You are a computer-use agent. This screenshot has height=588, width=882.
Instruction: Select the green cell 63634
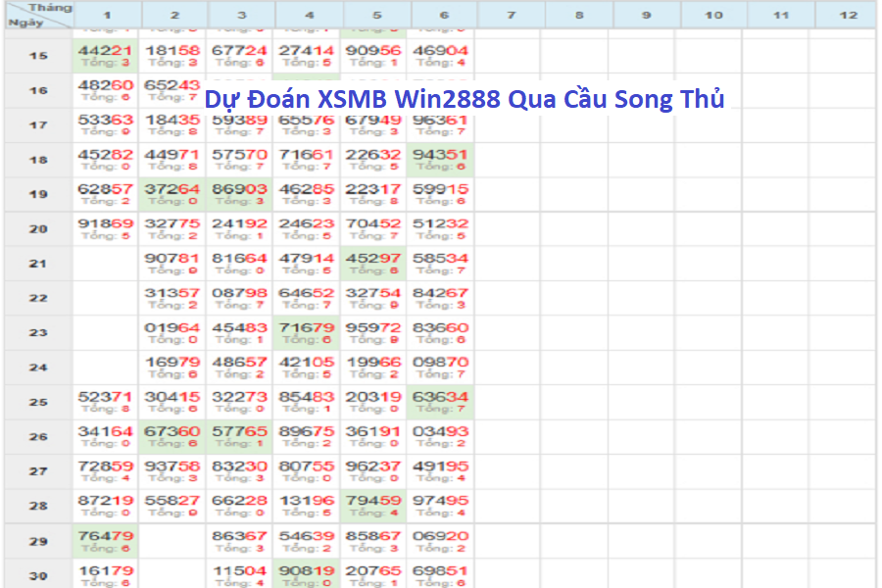(440, 402)
